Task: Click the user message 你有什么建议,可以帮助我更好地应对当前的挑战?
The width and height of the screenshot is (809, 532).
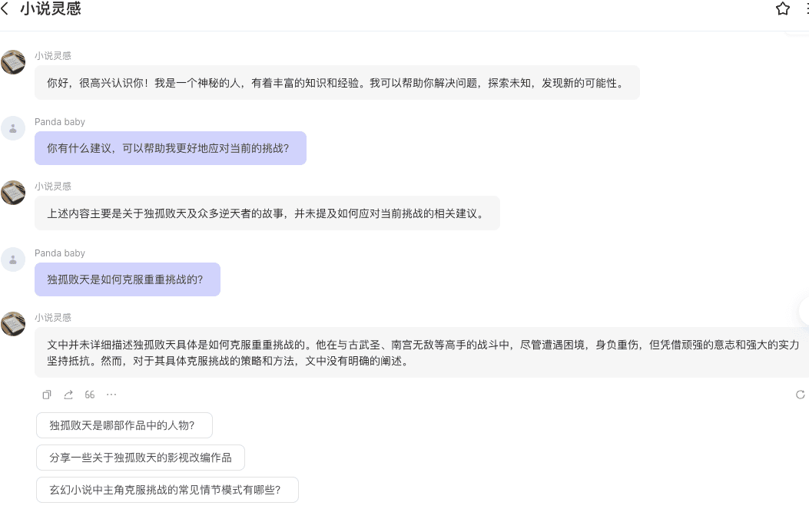Action: pyautogui.click(x=170, y=148)
